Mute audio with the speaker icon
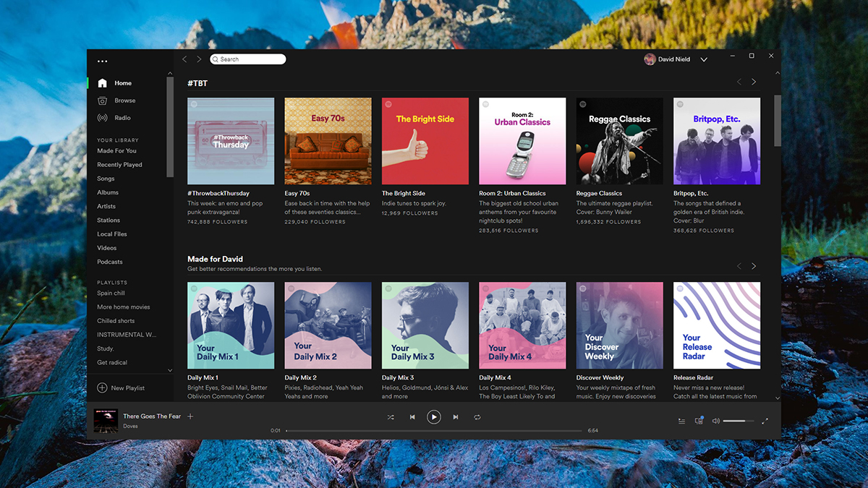The width and height of the screenshot is (868, 488). (715, 421)
